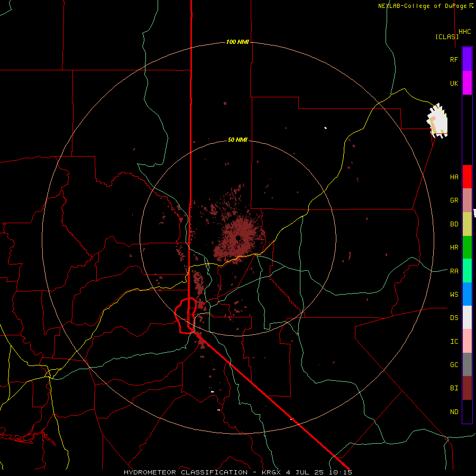Viewport: 476px width, 476px height.
Task: Click the GC legend label
Action: coord(454,365)
